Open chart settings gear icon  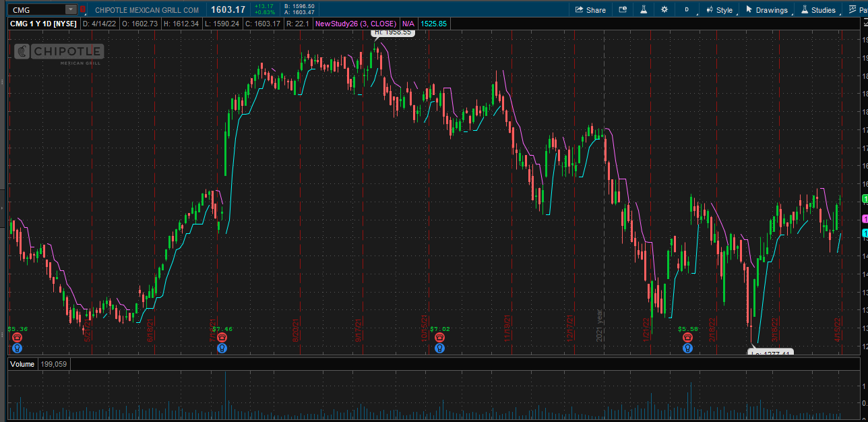[664, 10]
